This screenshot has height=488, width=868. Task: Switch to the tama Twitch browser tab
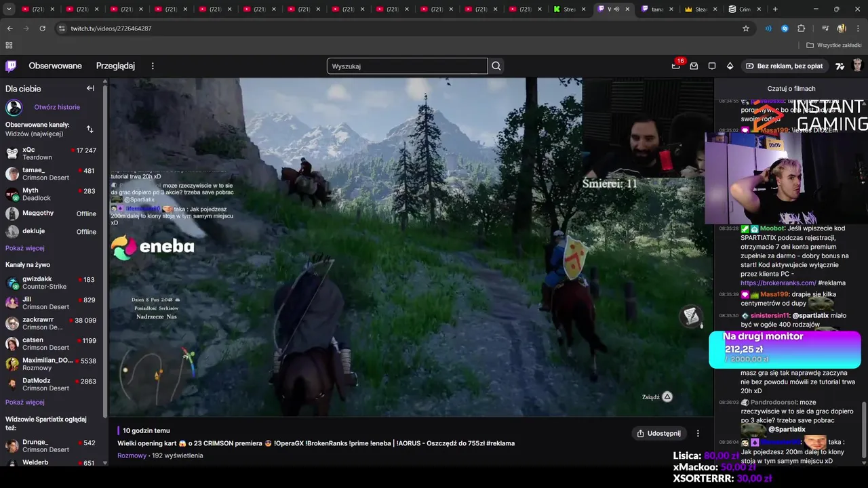[x=656, y=9]
